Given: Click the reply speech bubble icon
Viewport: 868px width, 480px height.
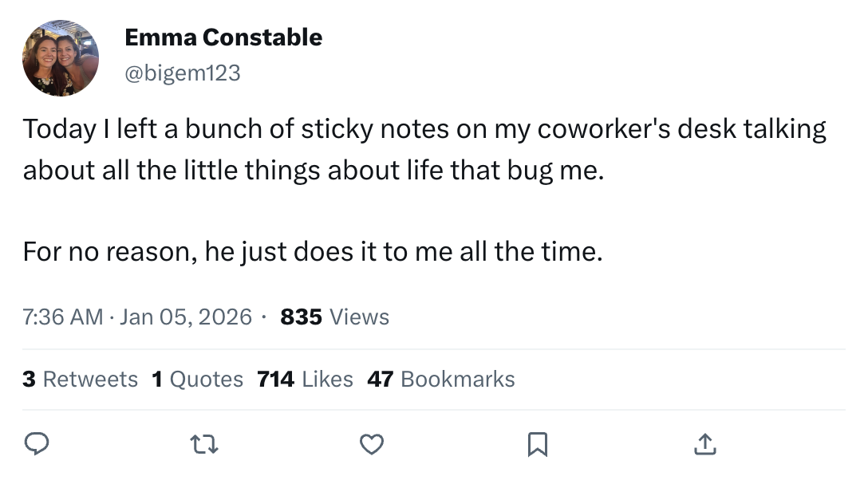Looking at the screenshot, I should 37,444.
